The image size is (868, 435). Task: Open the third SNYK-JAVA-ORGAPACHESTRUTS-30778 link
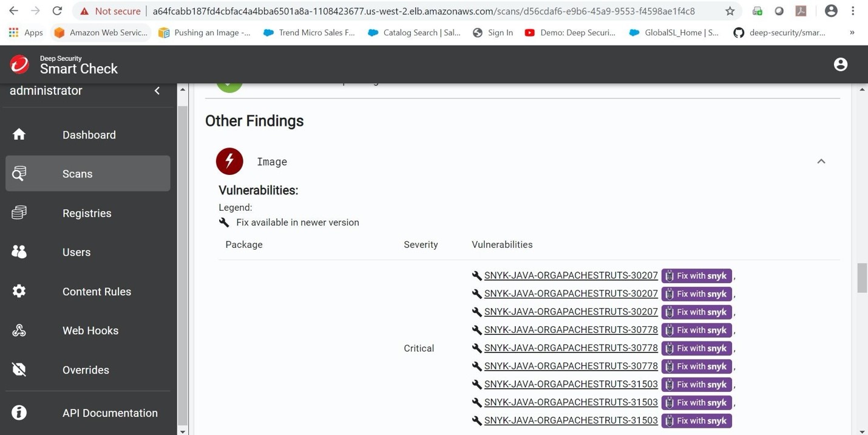pyautogui.click(x=571, y=366)
